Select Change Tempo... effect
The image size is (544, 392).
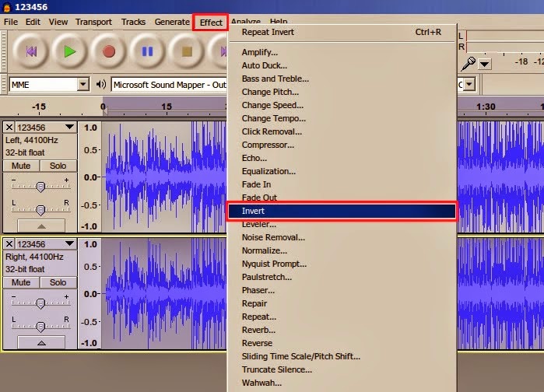click(x=342, y=118)
